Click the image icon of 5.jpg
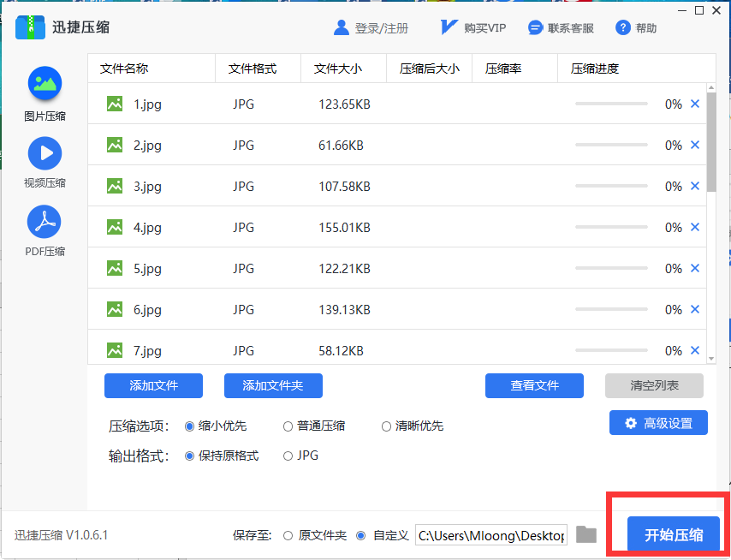731x560 pixels. tap(115, 268)
